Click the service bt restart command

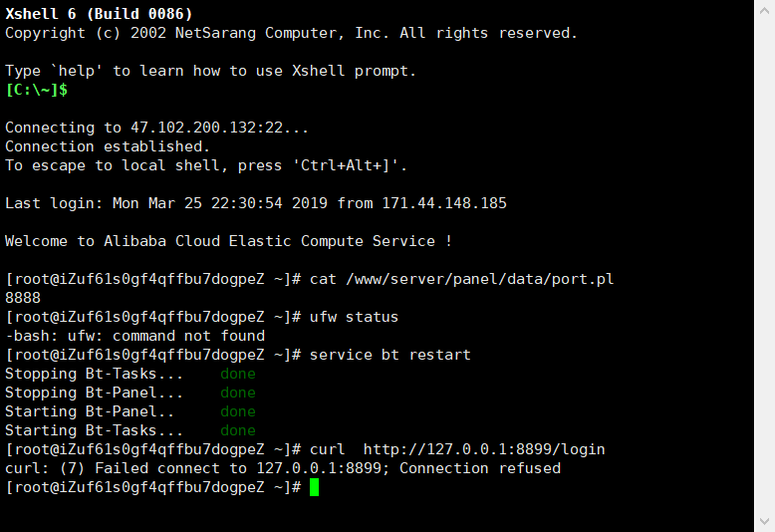coord(390,355)
